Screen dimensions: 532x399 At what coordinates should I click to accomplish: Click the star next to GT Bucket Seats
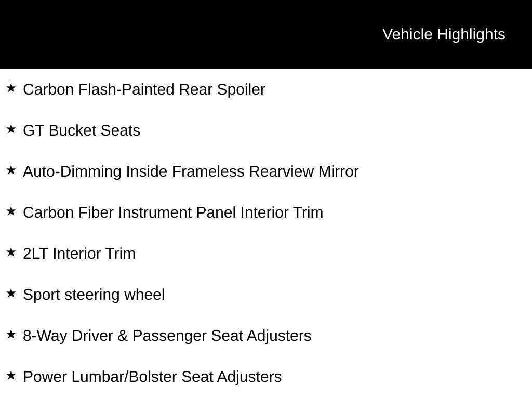click(x=11, y=129)
